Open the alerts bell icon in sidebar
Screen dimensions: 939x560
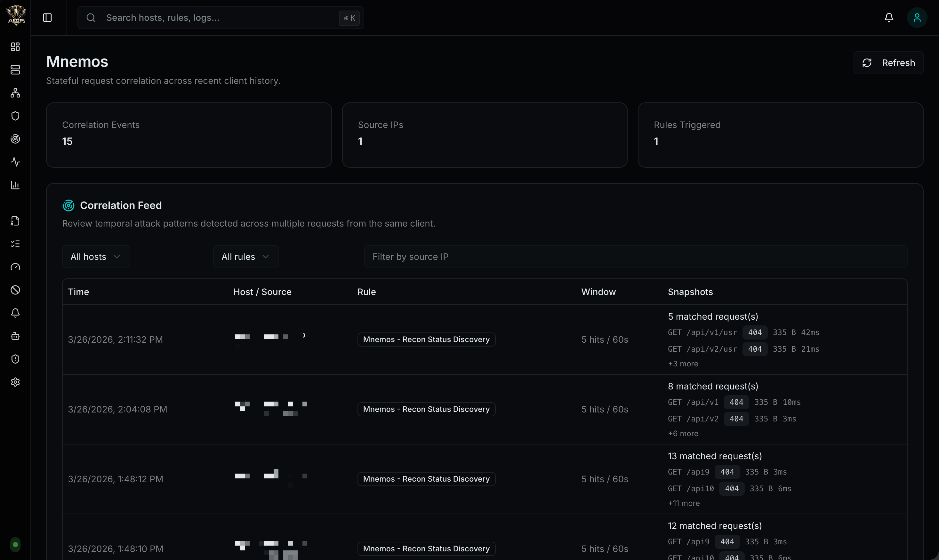click(15, 313)
